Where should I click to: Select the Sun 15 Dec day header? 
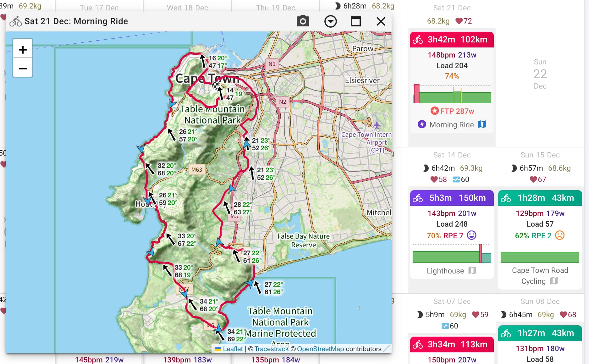click(540, 155)
